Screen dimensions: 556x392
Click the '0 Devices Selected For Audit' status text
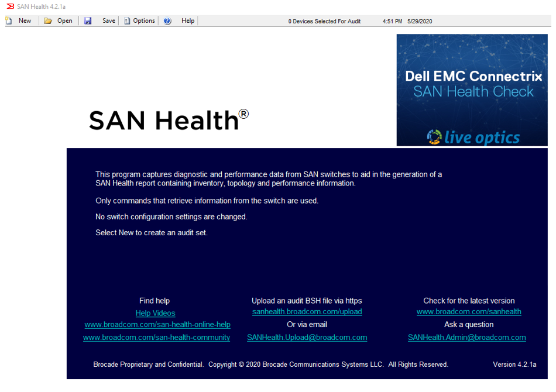coord(324,21)
